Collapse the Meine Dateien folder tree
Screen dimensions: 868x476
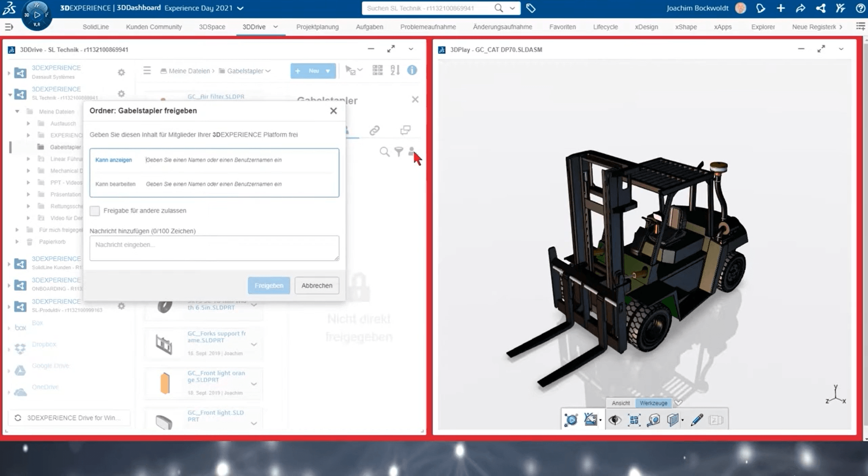click(x=17, y=111)
